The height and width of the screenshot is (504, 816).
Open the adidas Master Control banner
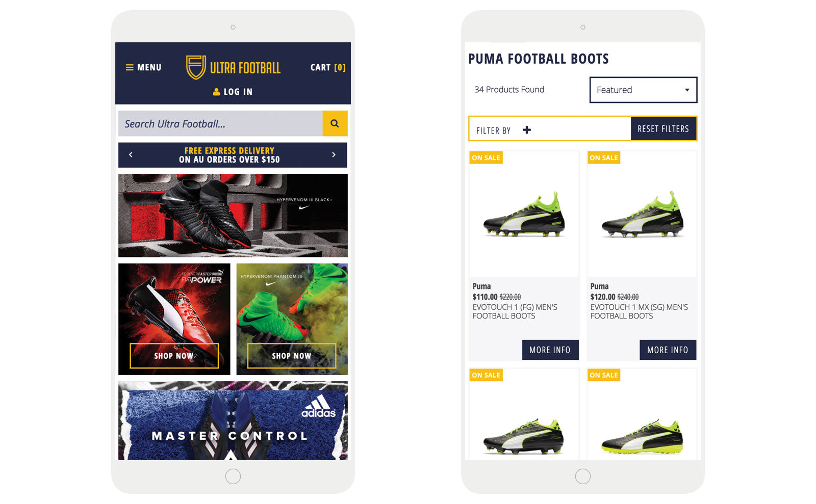pyautogui.click(x=233, y=421)
